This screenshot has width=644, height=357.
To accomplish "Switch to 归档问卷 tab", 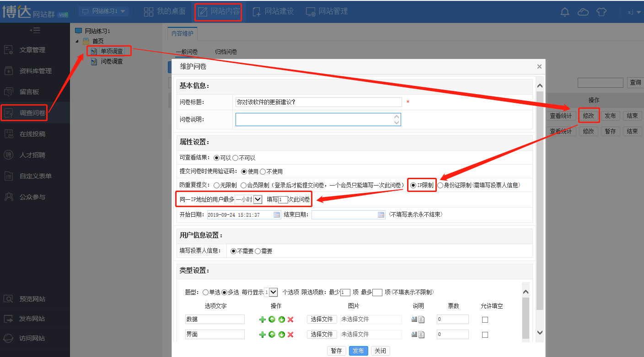I will click(x=226, y=52).
